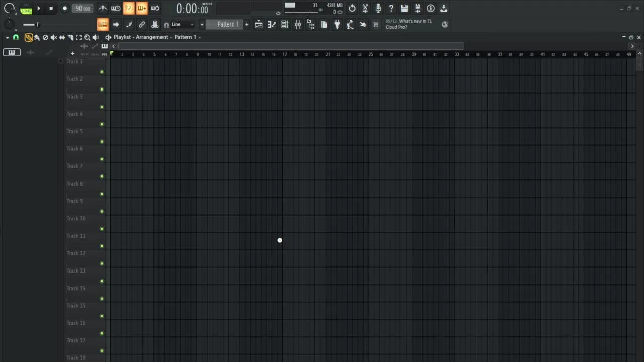Open the stamp tool icon

(155, 24)
